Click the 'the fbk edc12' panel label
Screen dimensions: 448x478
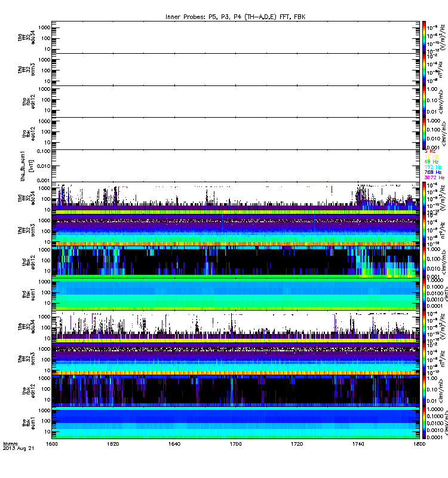pos(29,391)
